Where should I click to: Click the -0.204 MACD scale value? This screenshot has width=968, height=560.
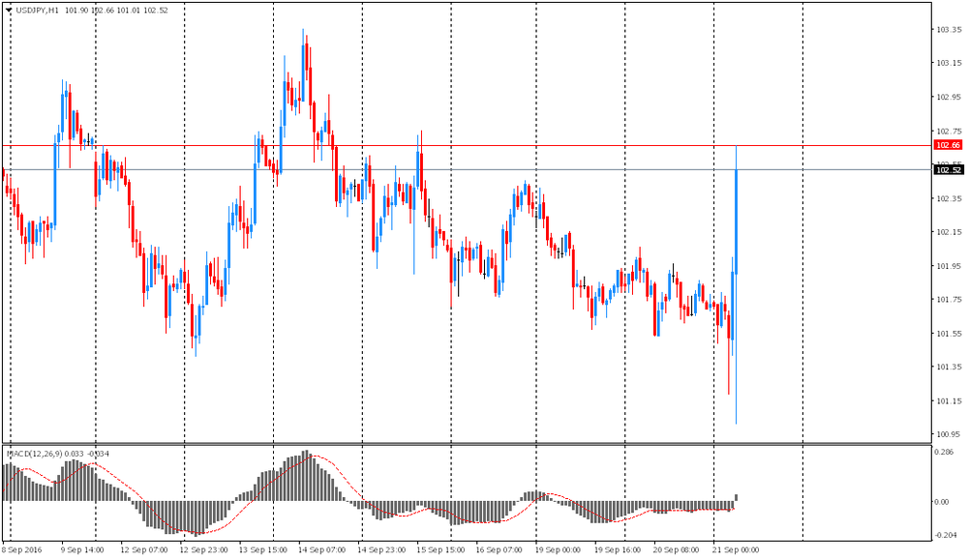click(x=946, y=535)
